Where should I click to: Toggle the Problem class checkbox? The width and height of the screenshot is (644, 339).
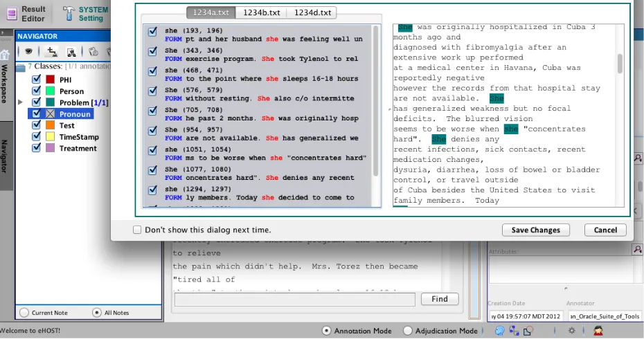click(x=36, y=102)
